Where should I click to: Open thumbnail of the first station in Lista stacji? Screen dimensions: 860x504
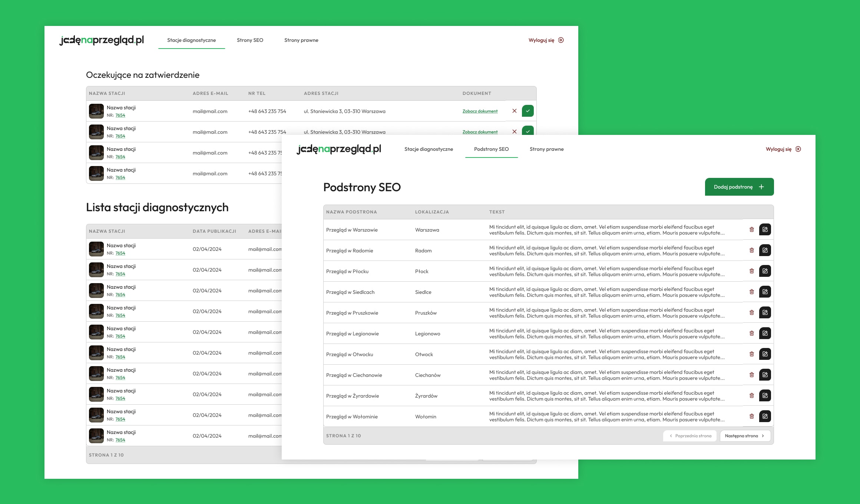coord(96,249)
